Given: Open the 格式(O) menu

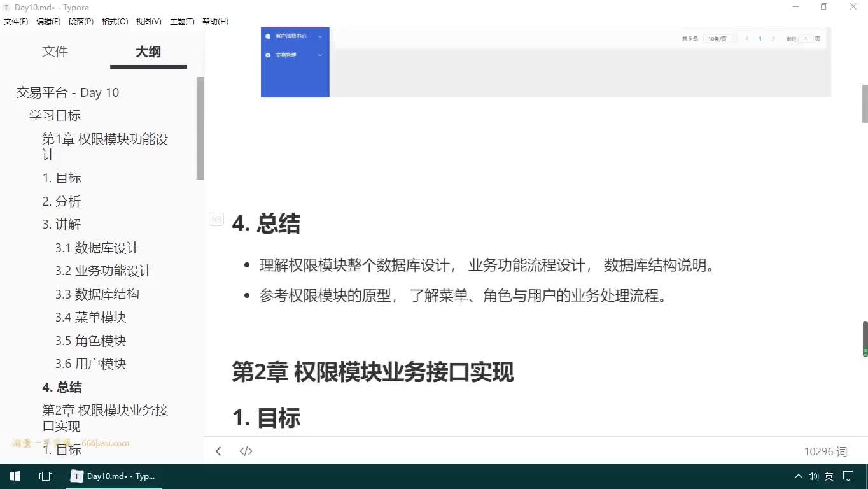Looking at the screenshot, I should 115,21.
